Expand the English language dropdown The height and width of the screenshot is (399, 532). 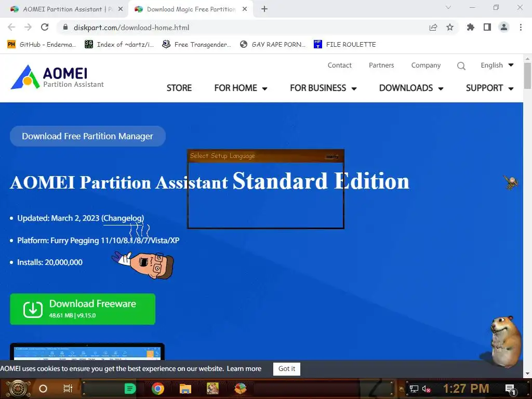[x=497, y=65]
